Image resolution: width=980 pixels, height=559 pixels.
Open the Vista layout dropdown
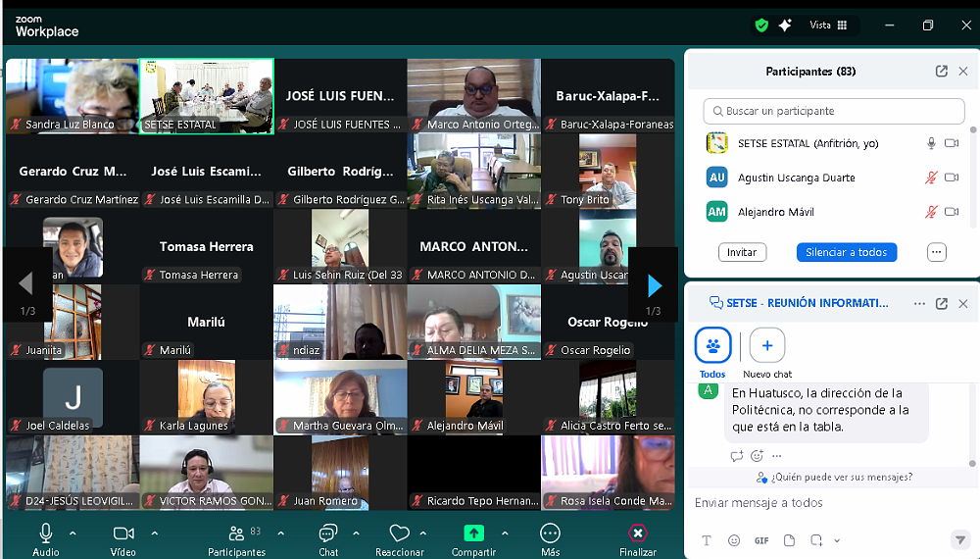(828, 25)
